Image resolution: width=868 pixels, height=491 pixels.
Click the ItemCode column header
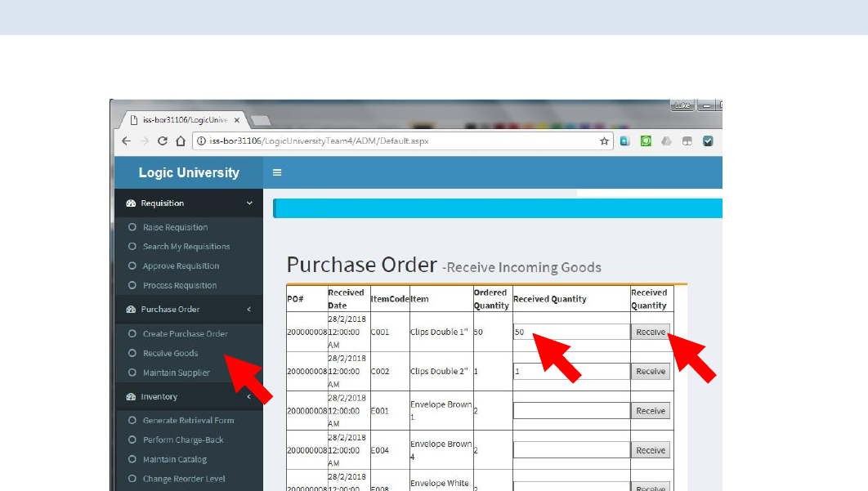pos(390,299)
